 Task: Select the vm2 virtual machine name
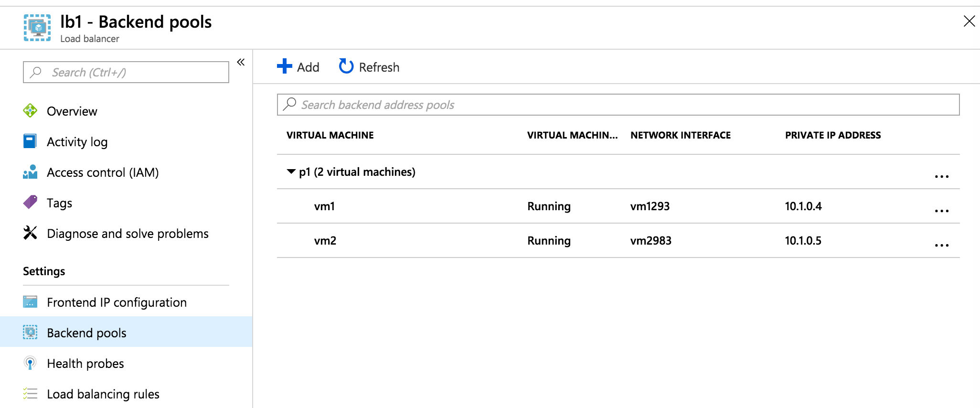325,241
